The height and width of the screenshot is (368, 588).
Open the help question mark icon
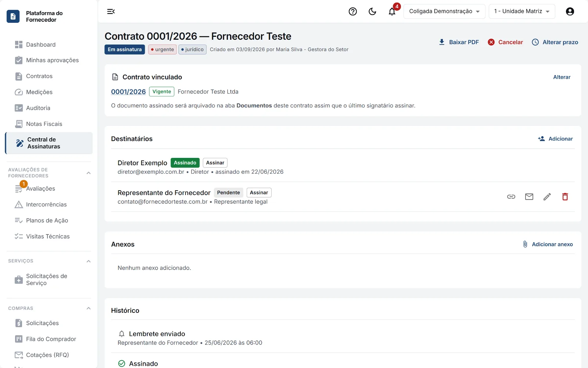coord(353,11)
